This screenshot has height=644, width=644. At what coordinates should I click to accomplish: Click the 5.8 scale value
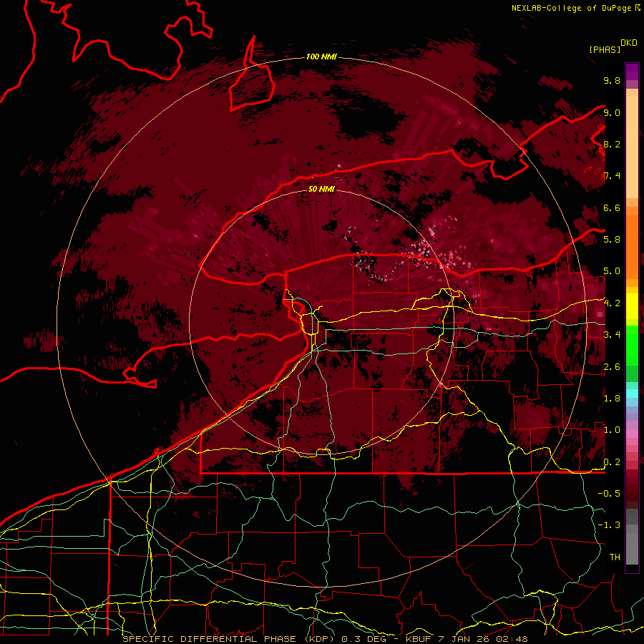612,240
